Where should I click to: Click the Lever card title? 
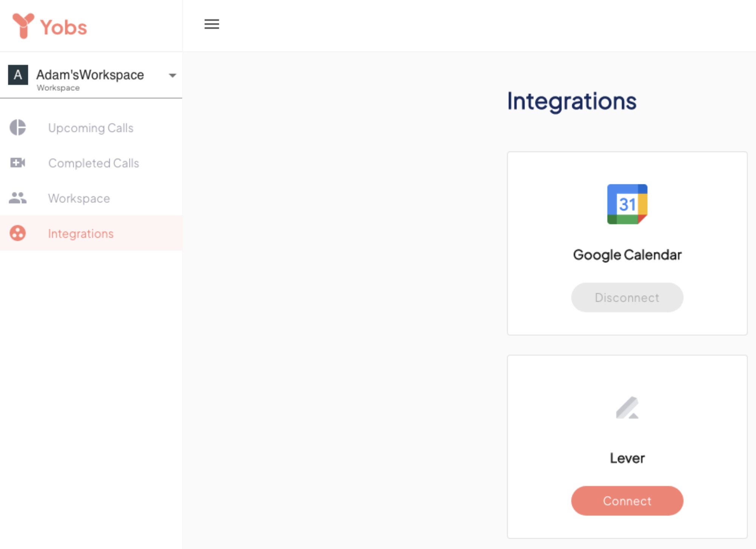point(627,458)
